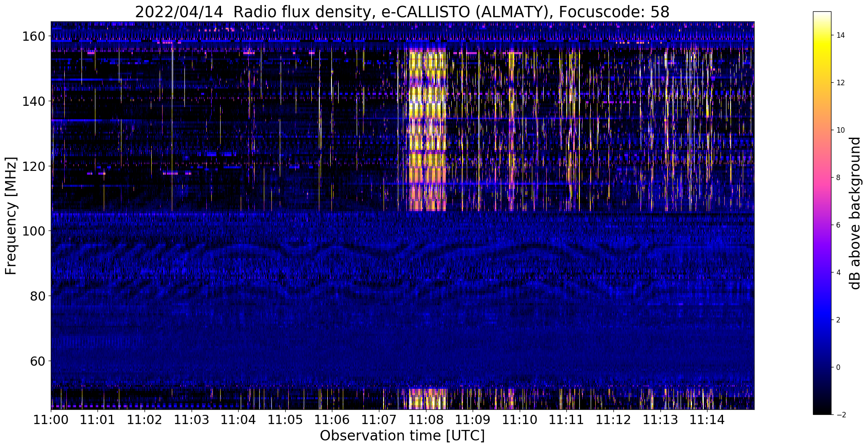Click the 120 MHz frequency tick label

pyautogui.click(x=33, y=166)
